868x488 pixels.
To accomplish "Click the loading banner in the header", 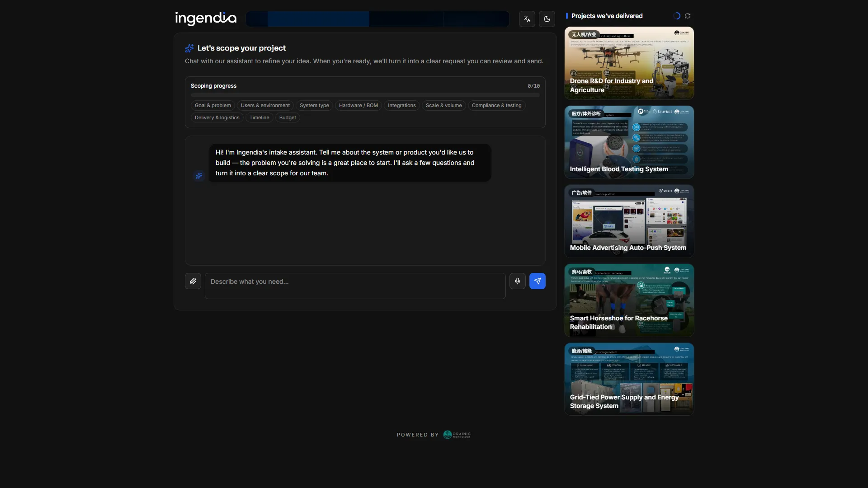I will click(x=377, y=19).
